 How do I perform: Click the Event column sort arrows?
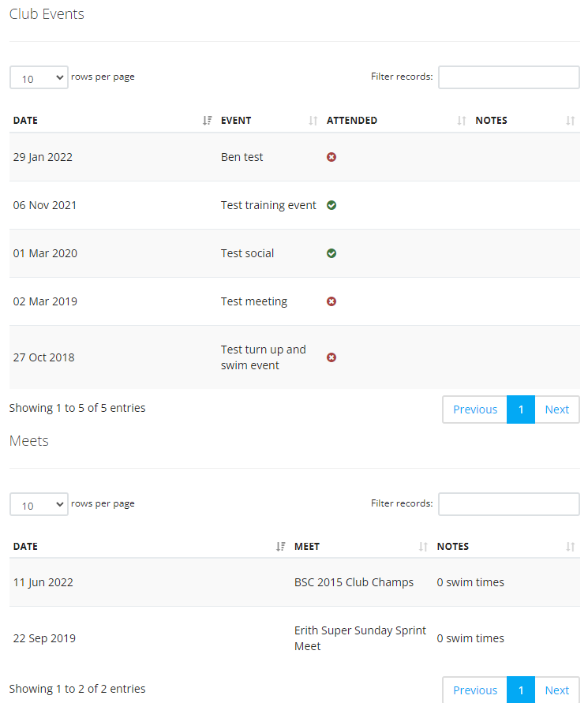tap(313, 121)
